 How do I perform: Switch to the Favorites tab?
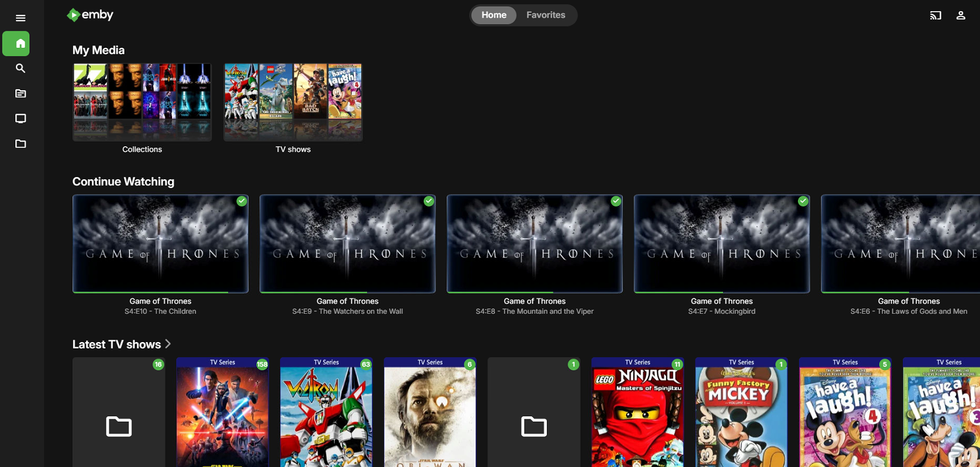coord(546,15)
